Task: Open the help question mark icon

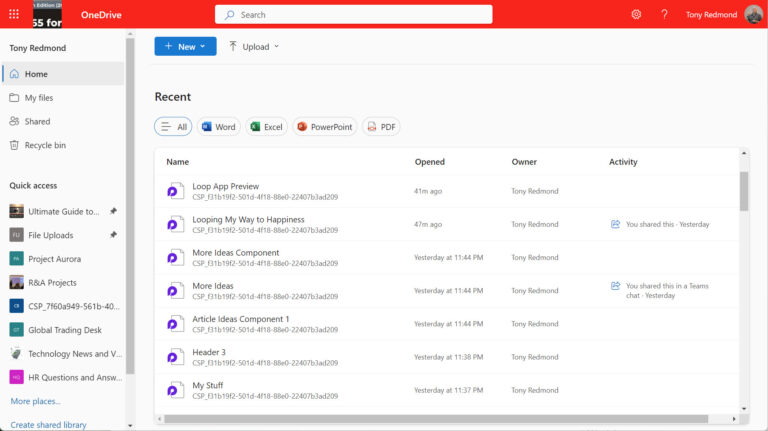Action: pos(664,14)
